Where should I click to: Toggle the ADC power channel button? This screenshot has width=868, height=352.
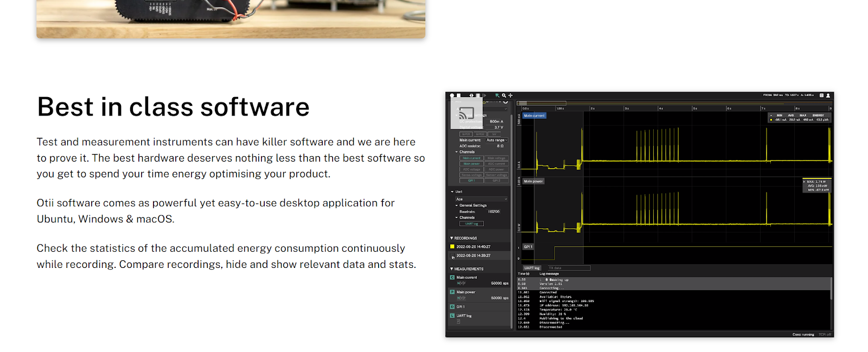coord(496,169)
